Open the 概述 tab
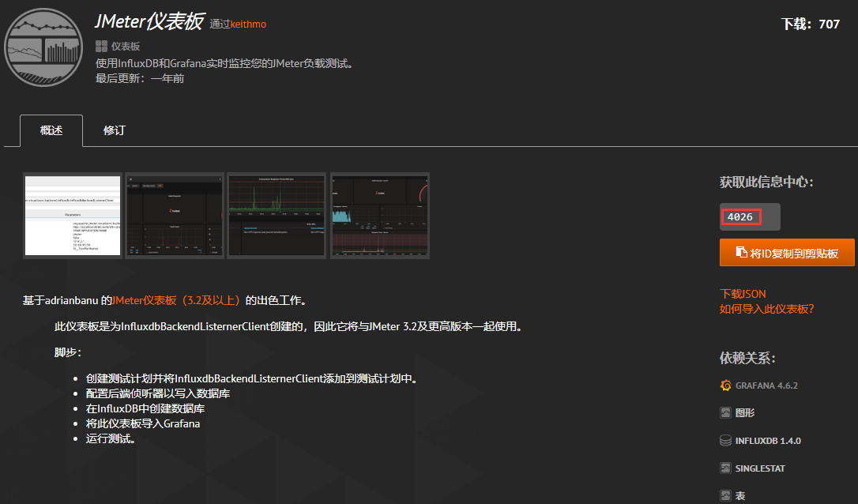The height and width of the screenshot is (504, 858). click(x=51, y=131)
